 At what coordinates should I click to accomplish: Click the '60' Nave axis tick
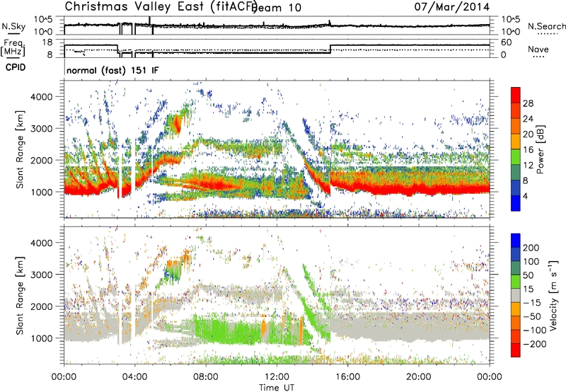pos(507,42)
